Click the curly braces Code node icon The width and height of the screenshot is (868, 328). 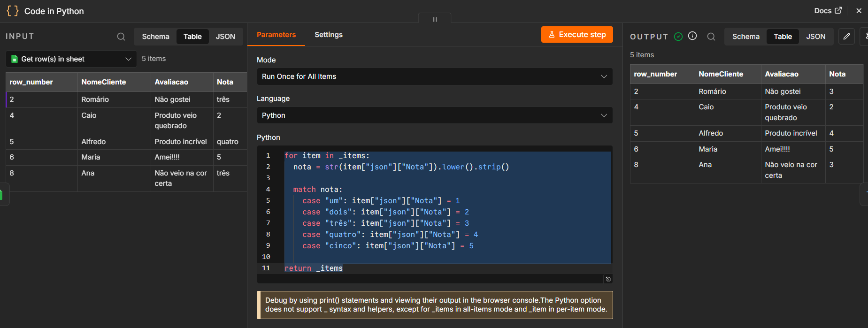[13, 11]
